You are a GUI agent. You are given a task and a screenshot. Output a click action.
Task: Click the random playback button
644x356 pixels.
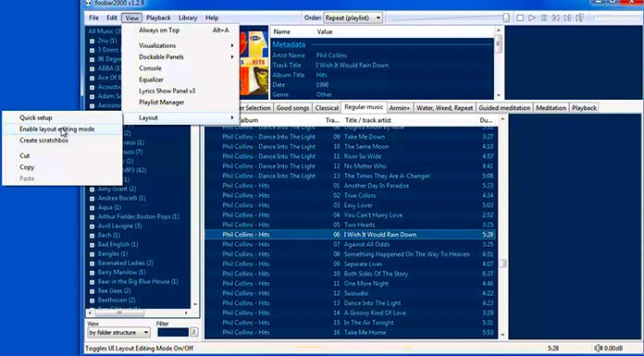[580, 18]
